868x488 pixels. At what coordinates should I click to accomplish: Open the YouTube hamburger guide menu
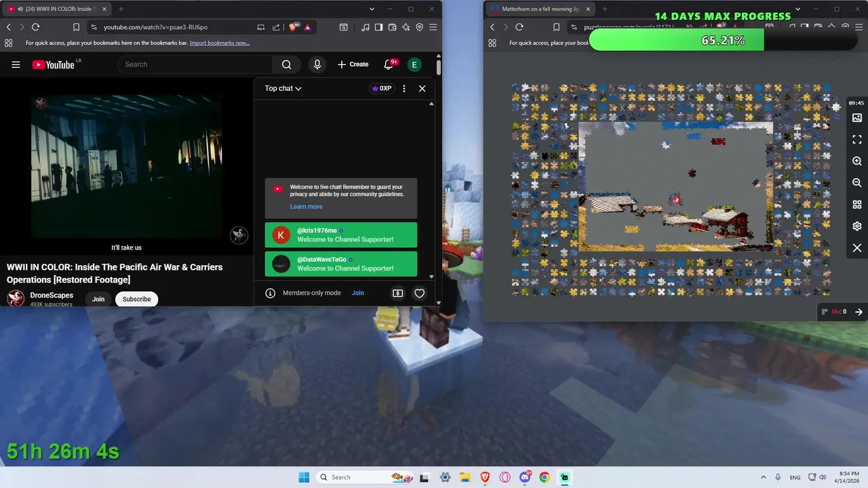pyautogui.click(x=16, y=64)
